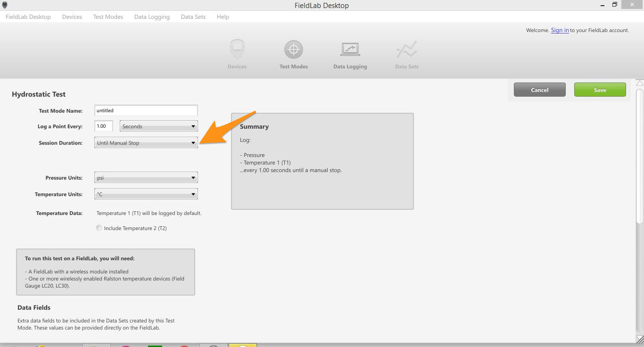Open the Data Sets menu in menu bar
Viewport: 644px width, 347px height.
click(193, 17)
